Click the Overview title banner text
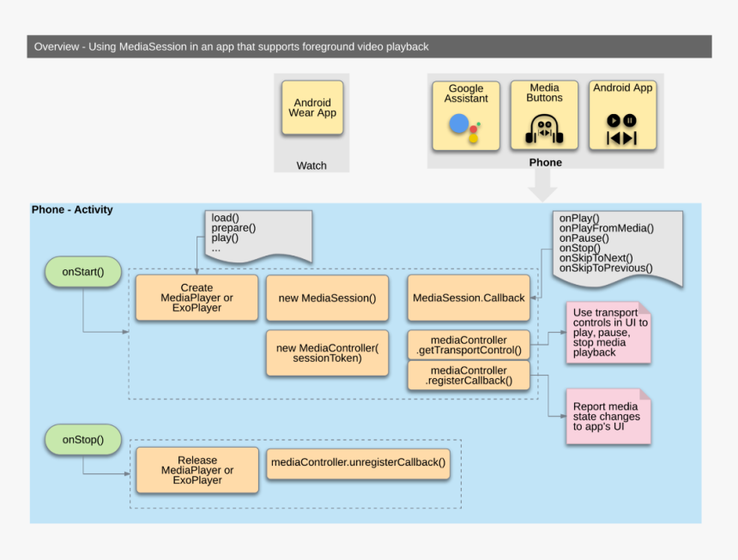The width and height of the screenshot is (738, 560). (231, 46)
